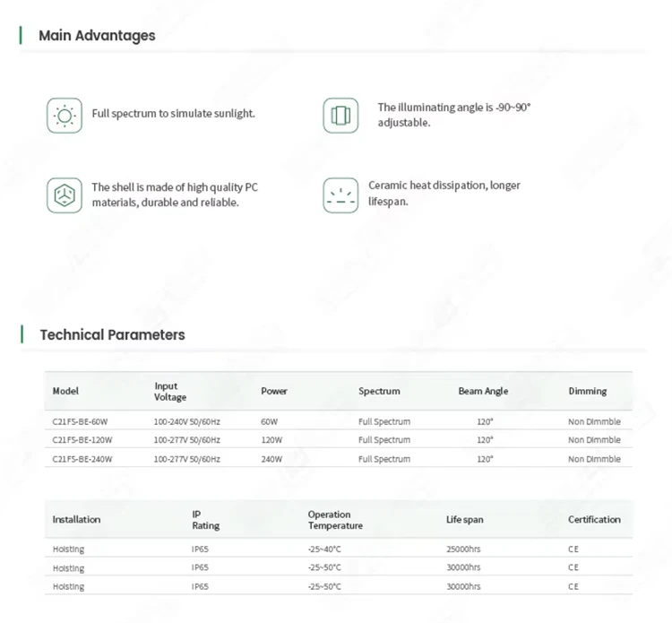The height and width of the screenshot is (623, 672).
Task: Click the adjustable illuminating angle icon
Action: 340,116
